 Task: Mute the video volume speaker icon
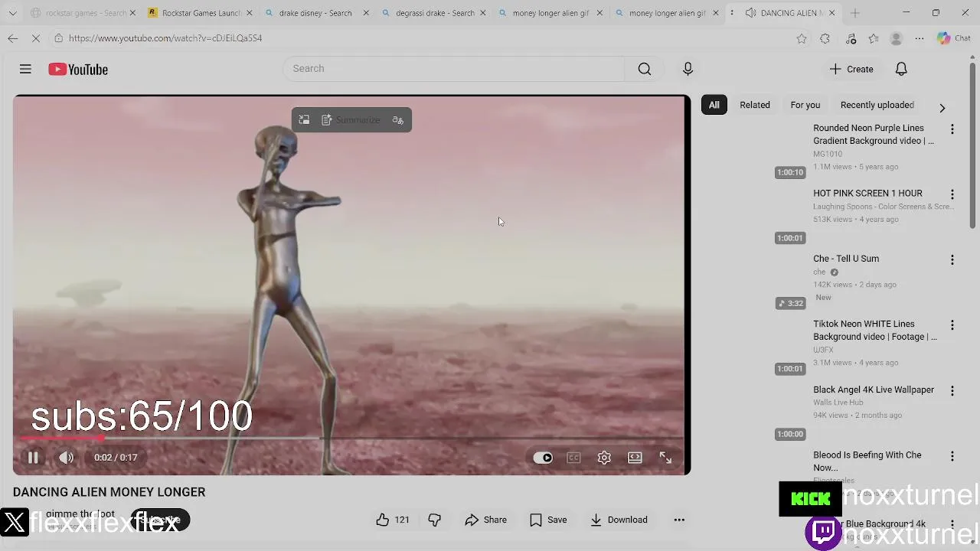point(67,458)
